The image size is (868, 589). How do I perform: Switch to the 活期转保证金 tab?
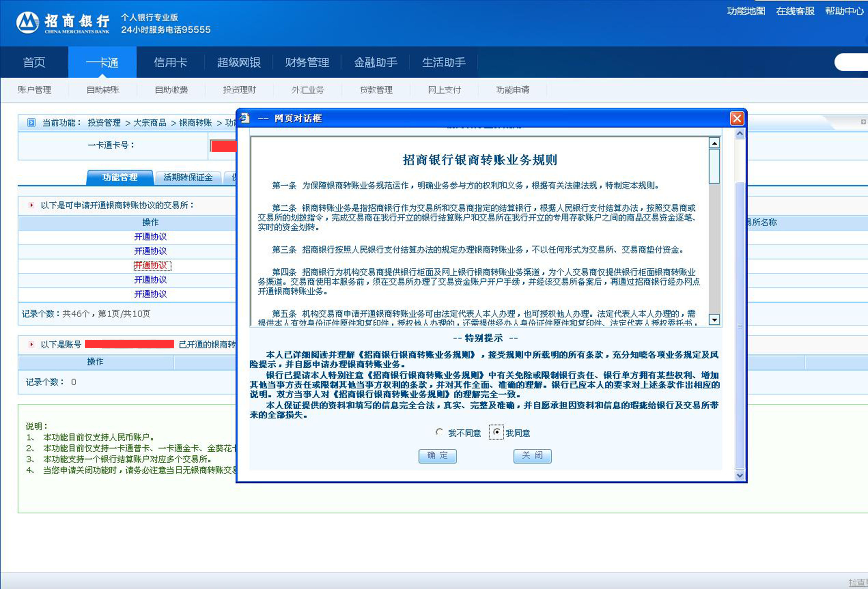(x=188, y=177)
